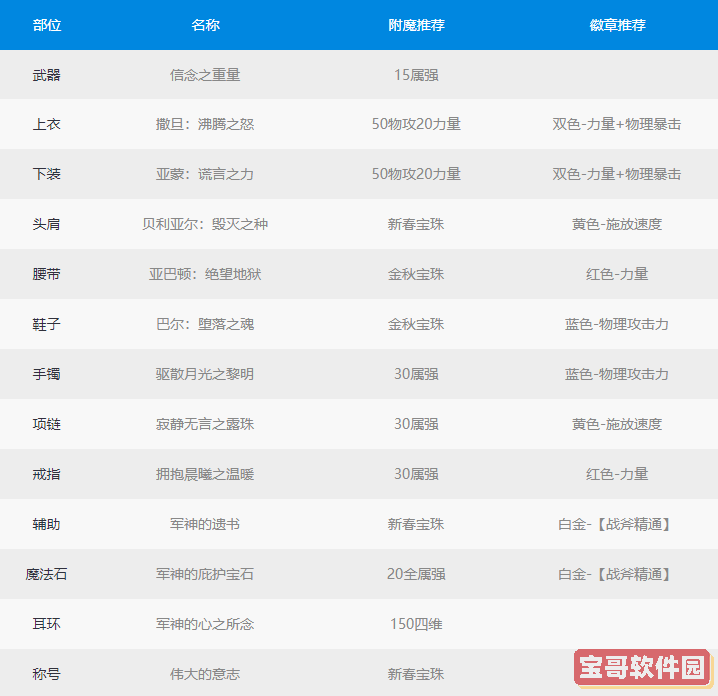Select the 信念之重量 weapon name cell
The height and width of the screenshot is (696, 718).
205,75
